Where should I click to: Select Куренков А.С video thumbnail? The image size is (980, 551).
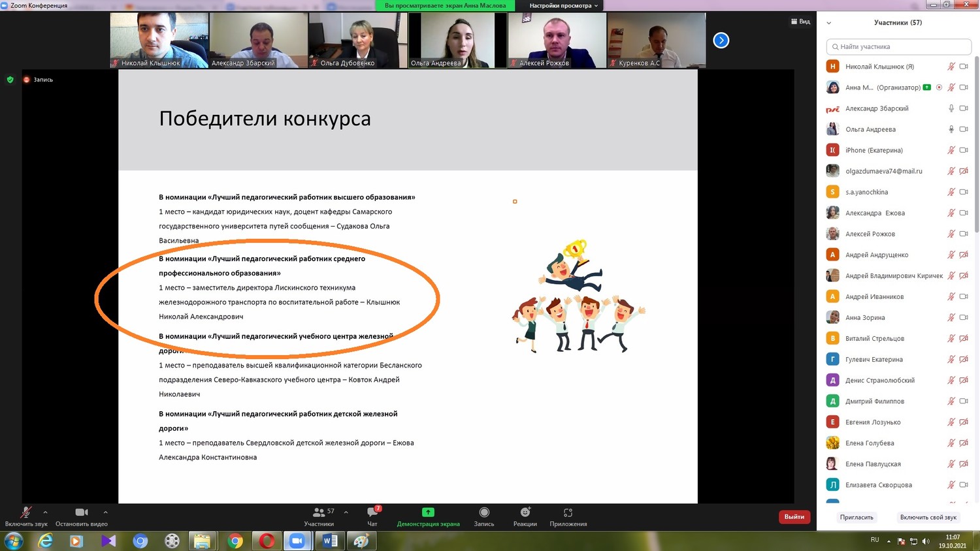click(657, 40)
